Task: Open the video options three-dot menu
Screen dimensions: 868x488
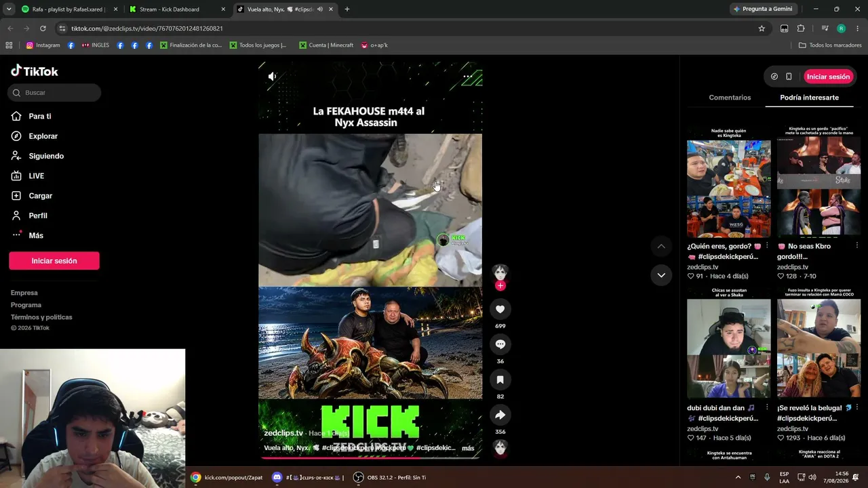Action: coord(467,77)
